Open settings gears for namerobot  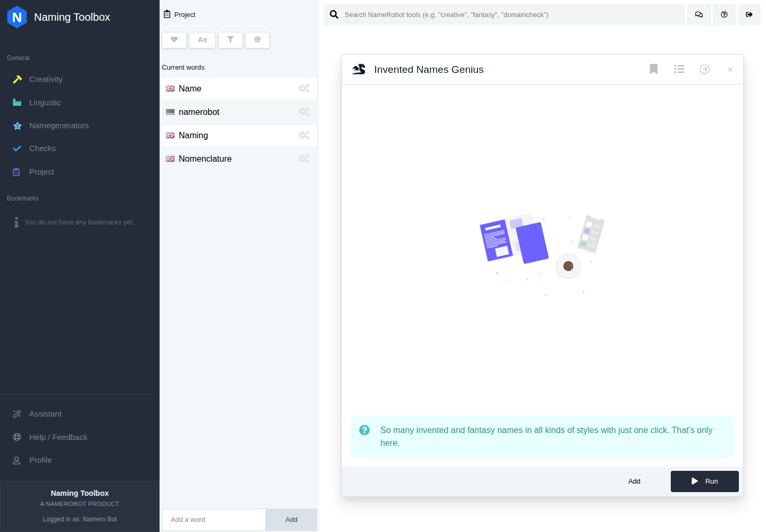pos(304,112)
